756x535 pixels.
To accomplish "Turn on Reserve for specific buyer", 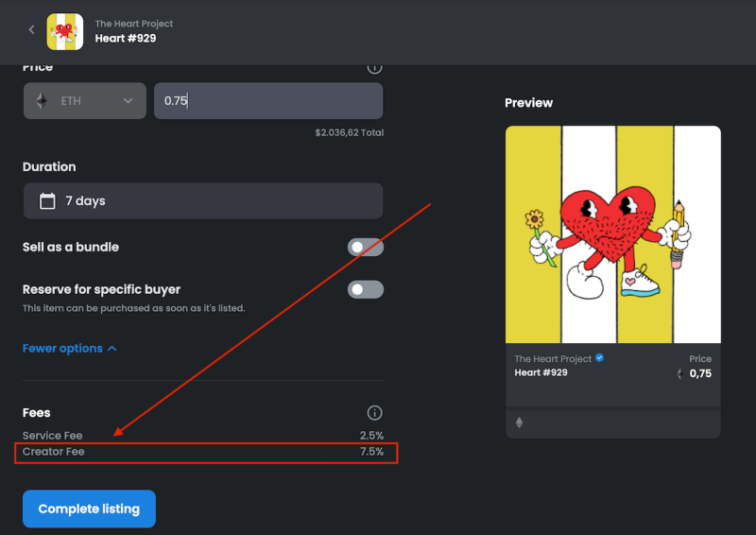I will click(x=365, y=289).
